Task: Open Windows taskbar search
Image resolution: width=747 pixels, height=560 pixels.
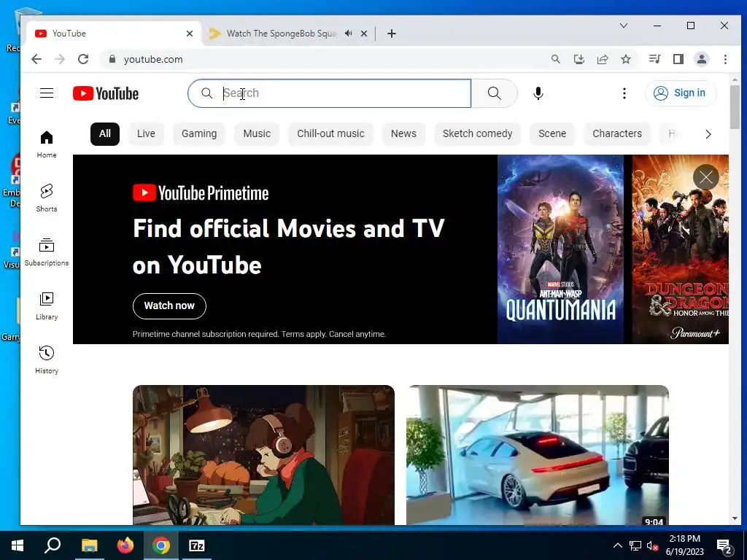Action: click(x=53, y=545)
